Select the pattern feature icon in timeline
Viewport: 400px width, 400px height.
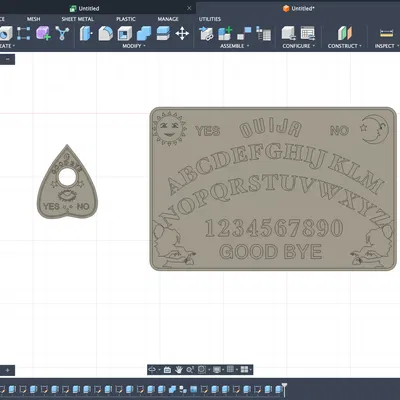pos(183,389)
